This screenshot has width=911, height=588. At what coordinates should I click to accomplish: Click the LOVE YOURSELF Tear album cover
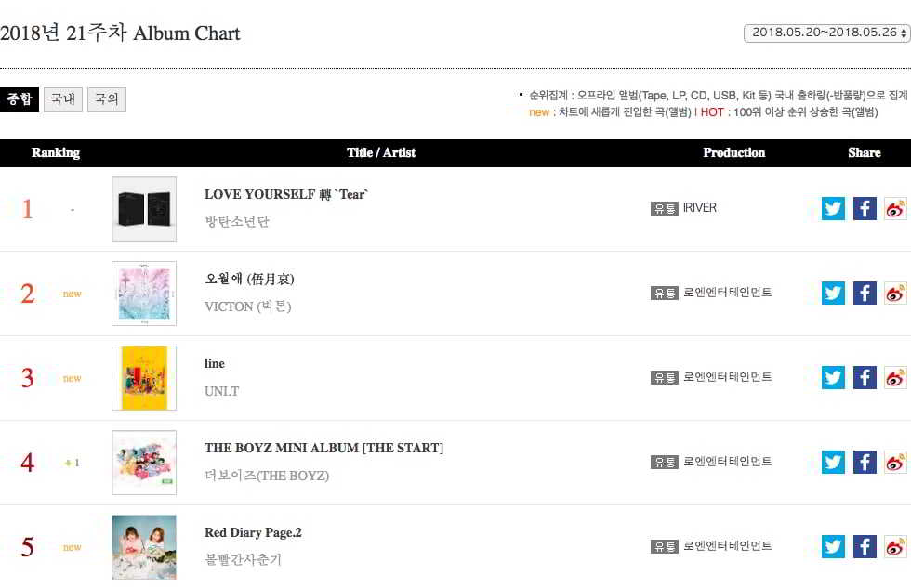144,209
